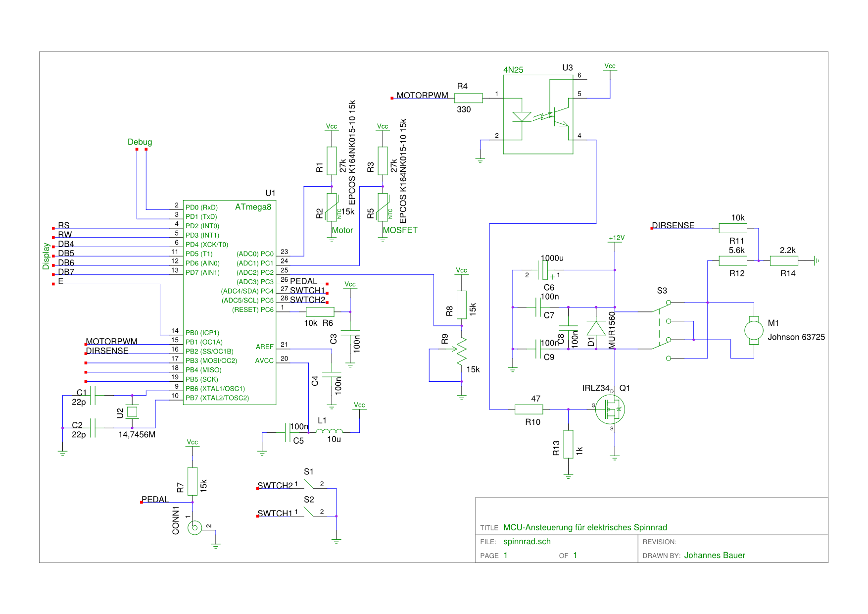Click the S2 switch symbol

pos(309,512)
